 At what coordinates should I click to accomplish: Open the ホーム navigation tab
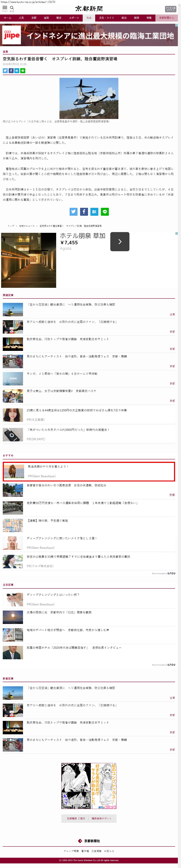(x=7, y=18)
